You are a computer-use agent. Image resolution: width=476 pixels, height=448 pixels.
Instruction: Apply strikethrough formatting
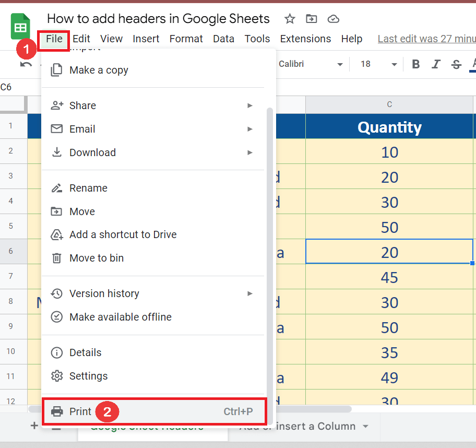456,64
